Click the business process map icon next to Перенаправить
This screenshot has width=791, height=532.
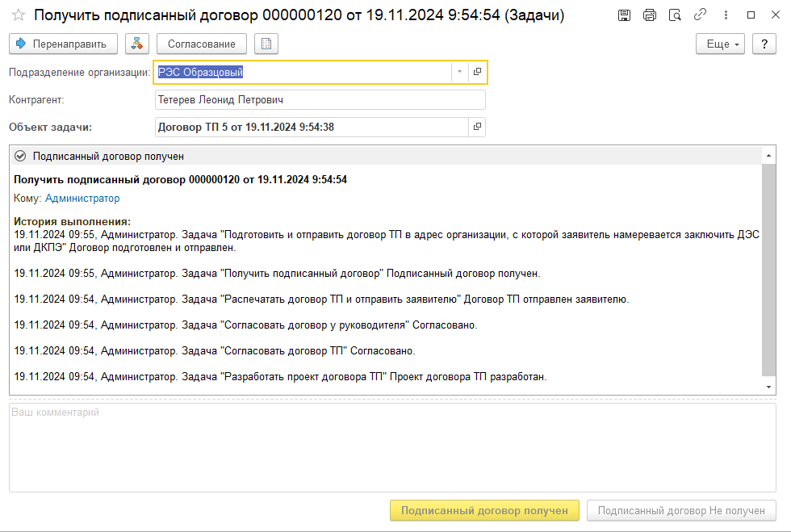[137, 44]
